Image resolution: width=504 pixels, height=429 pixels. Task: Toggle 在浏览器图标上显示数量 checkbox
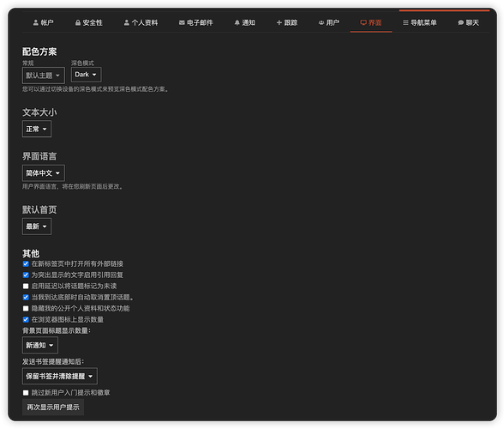pyautogui.click(x=26, y=319)
